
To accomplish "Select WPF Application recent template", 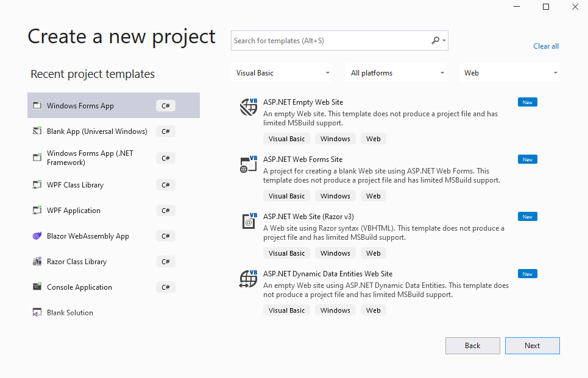I will tap(113, 210).
